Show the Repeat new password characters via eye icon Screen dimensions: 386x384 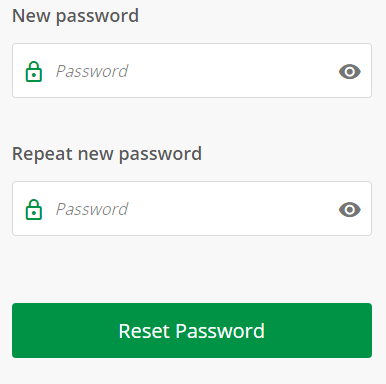click(x=350, y=210)
